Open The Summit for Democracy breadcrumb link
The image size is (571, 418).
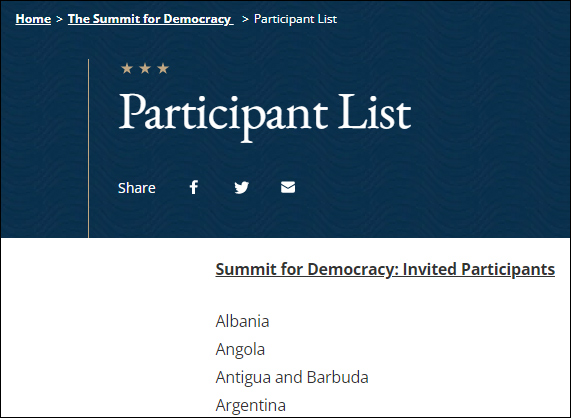click(x=150, y=19)
